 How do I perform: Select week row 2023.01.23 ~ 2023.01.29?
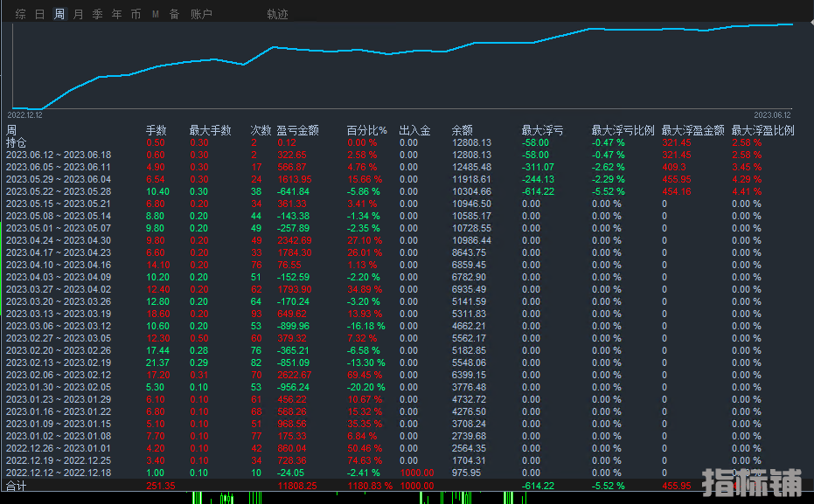pos(59,399)
